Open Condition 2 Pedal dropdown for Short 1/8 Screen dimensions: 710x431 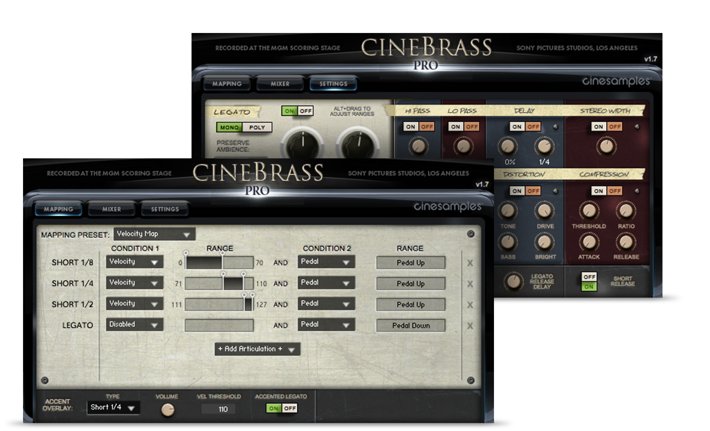click(x=326, y=262)
